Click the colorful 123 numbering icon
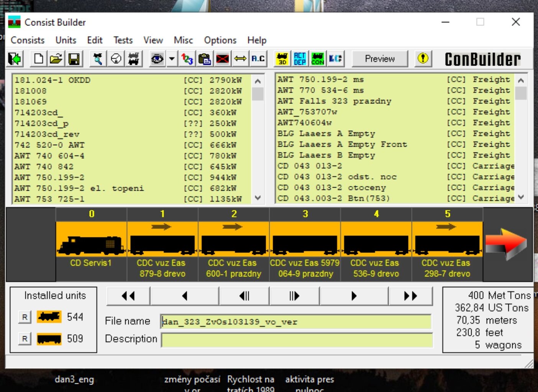The height and width of the screenshot is (392, 538). pos(187,59)
